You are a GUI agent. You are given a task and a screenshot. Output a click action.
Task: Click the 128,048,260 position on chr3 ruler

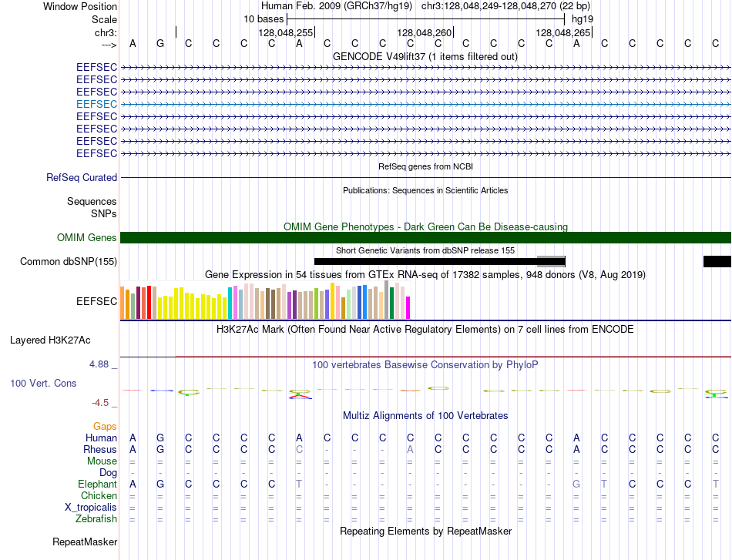425,32
